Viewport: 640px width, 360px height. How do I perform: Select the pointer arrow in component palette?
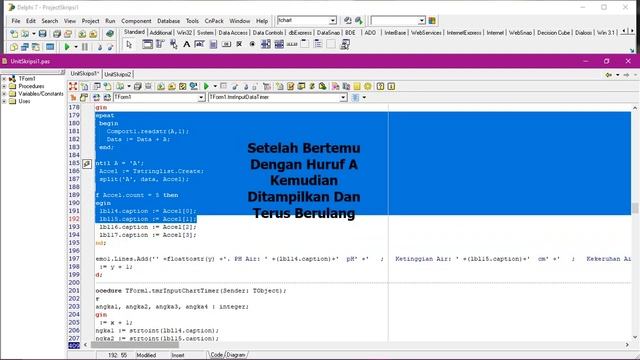129,44
